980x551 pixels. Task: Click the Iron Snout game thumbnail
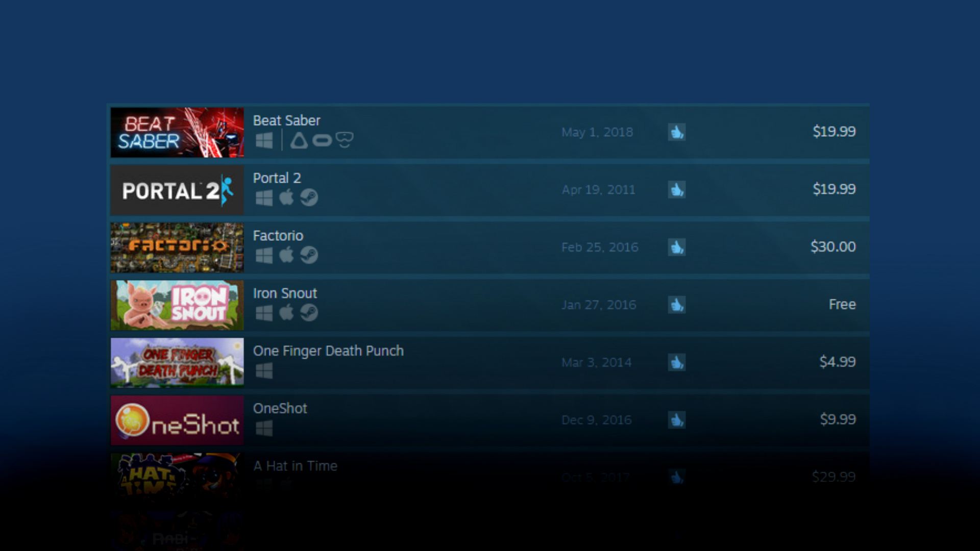tap(178, 304)
